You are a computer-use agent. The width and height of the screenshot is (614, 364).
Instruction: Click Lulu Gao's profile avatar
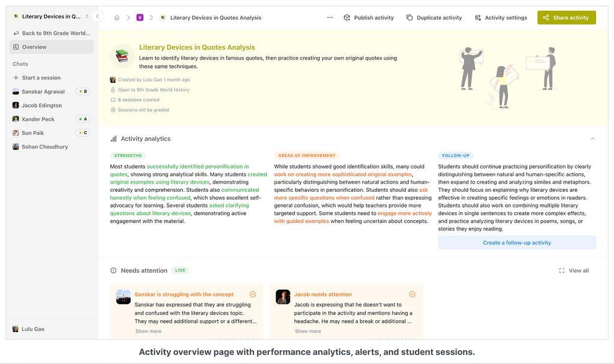click(16, 329)
